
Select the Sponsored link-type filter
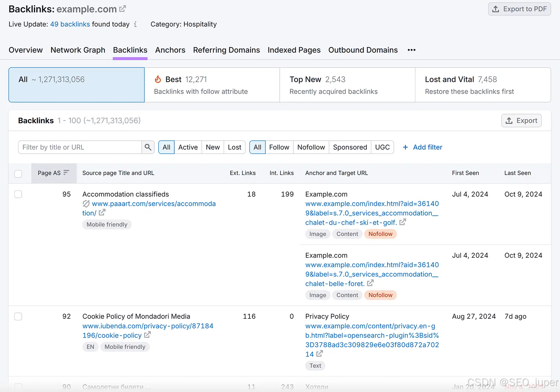(350, 147)
